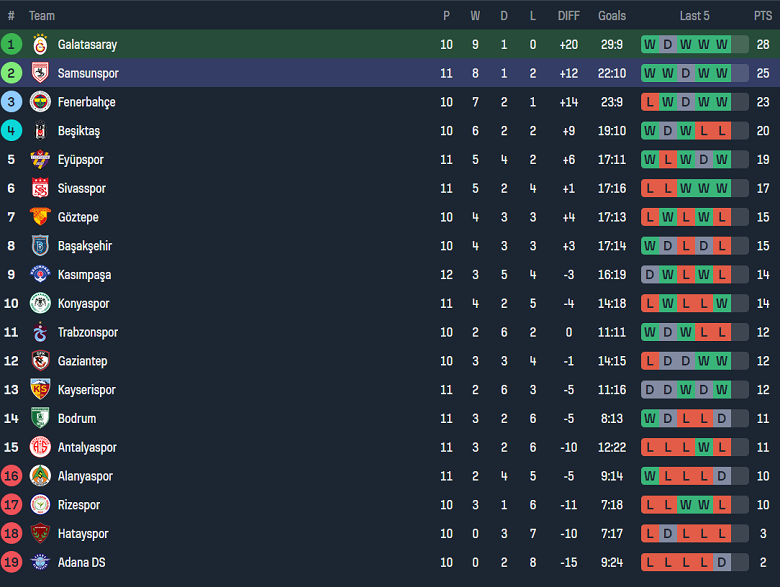This screenshot has height=587, width=780.
Task: Click the Alanyaspor team logo
Action: click(40, 476)
